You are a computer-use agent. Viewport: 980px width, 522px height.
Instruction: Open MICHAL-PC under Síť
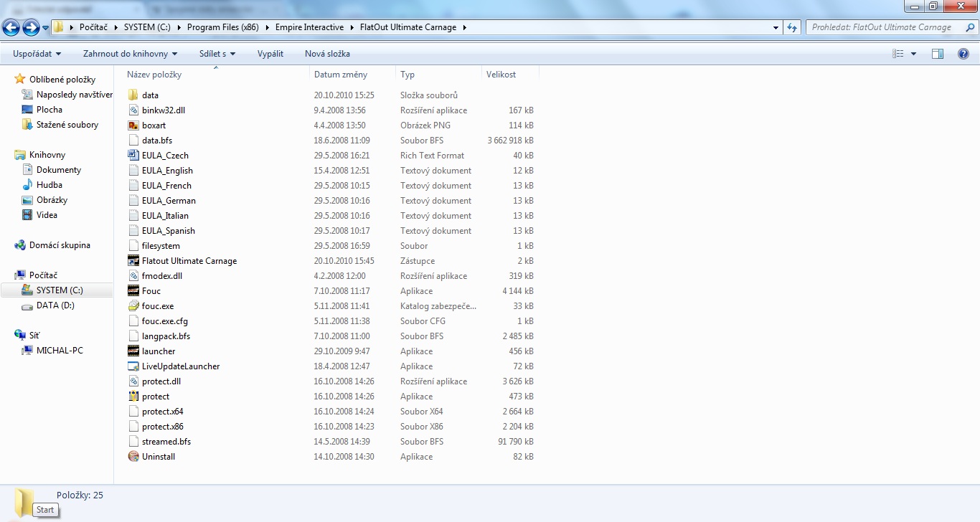coord(60,351)
